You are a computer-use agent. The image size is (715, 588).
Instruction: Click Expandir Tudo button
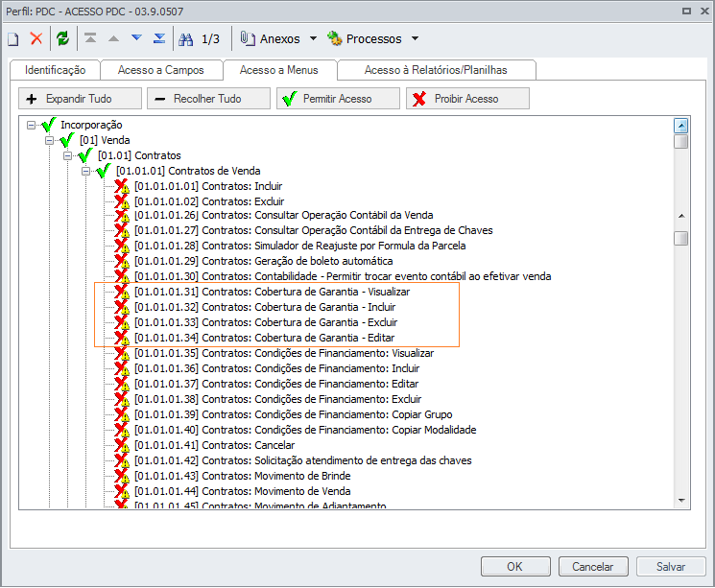81,99
